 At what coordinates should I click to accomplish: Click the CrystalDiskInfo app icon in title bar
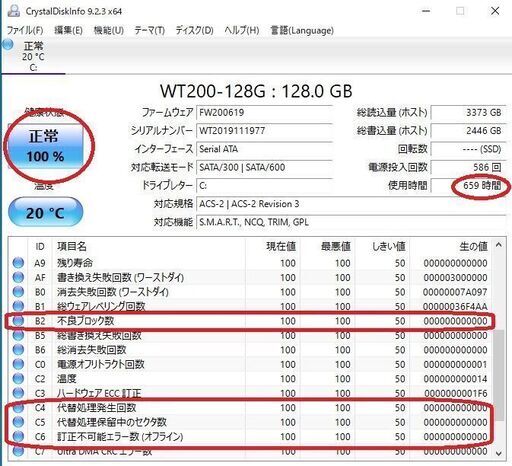coord(14,11)
